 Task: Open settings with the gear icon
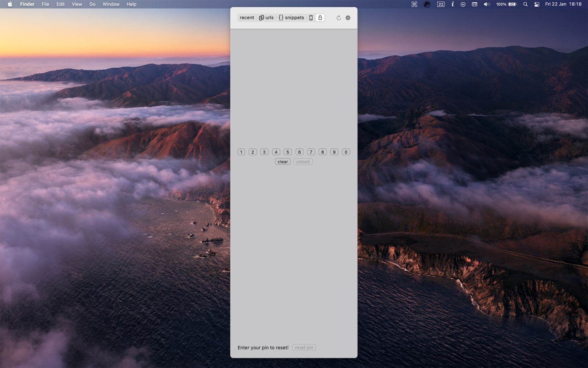pyautogui.click(x=348, y=18)
